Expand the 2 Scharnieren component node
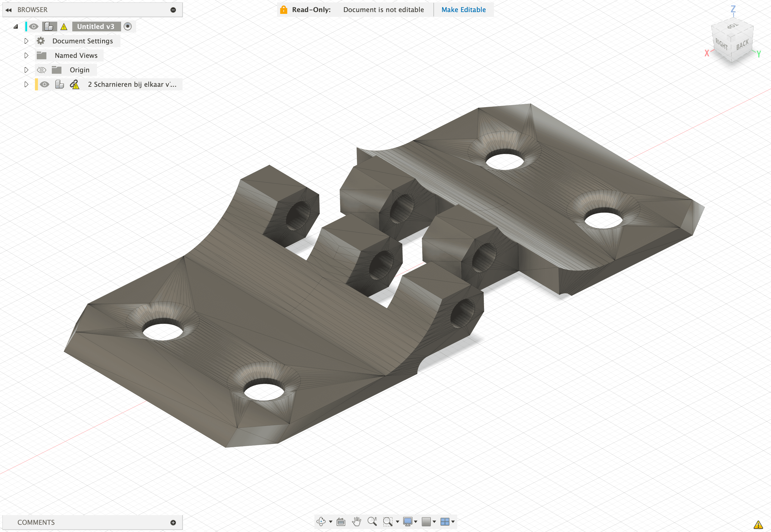Viewport: 771px width, 532px height. click(x=26, y=84)
